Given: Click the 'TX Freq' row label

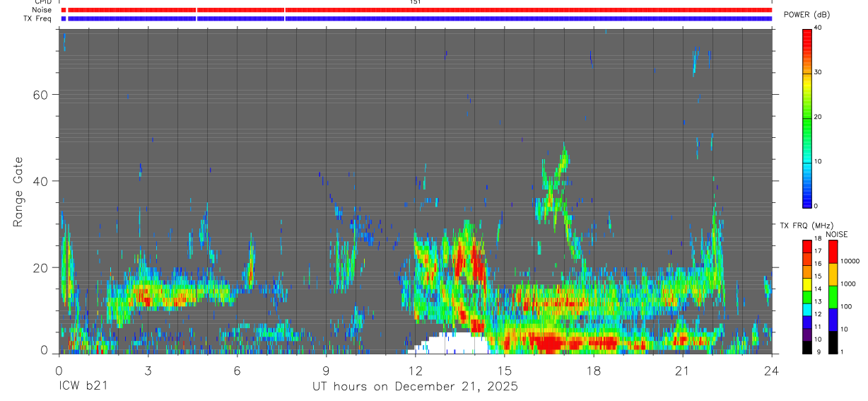Looking at the screenshot, I should click(38, 18).
